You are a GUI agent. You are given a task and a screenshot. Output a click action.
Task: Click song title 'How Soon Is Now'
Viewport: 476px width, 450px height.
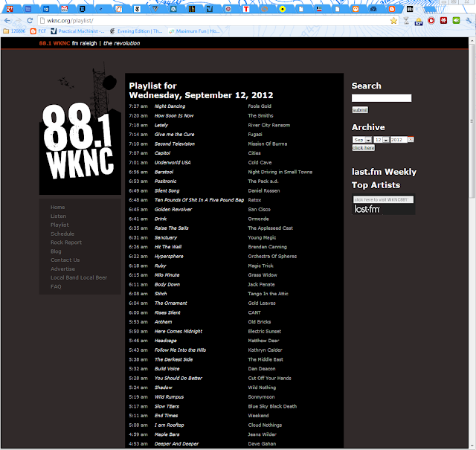(174, 116)
